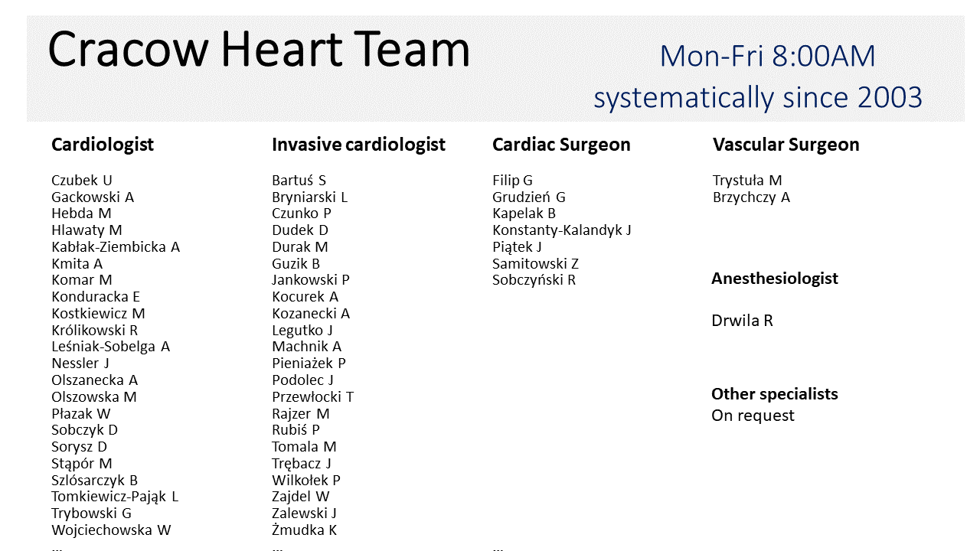Click the name Czubek U
This screenshot has height=551, width=980.
82,181
